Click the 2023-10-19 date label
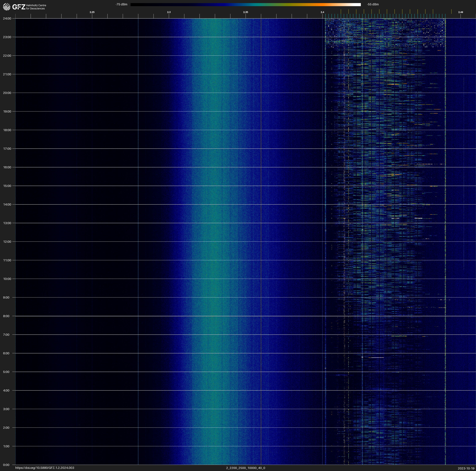This screenshot has width=476, height=471. pyautogui.click(x=466, y=468)
